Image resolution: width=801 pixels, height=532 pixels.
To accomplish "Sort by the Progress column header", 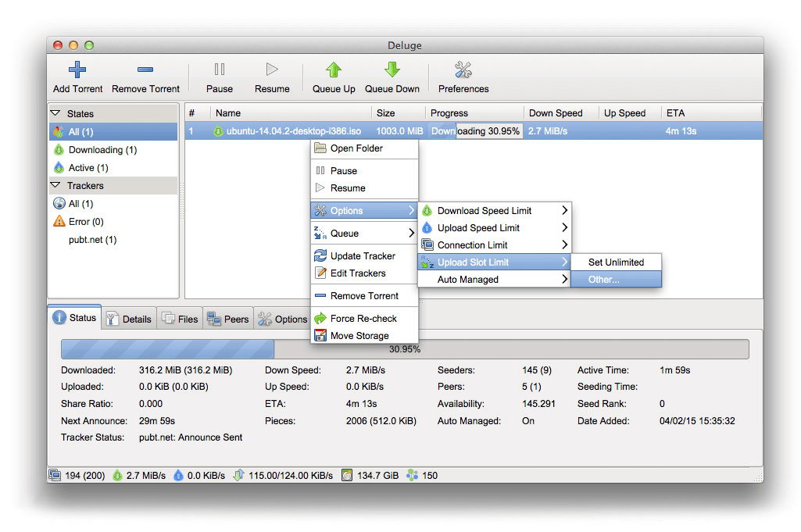I will (x=474, y=112).
